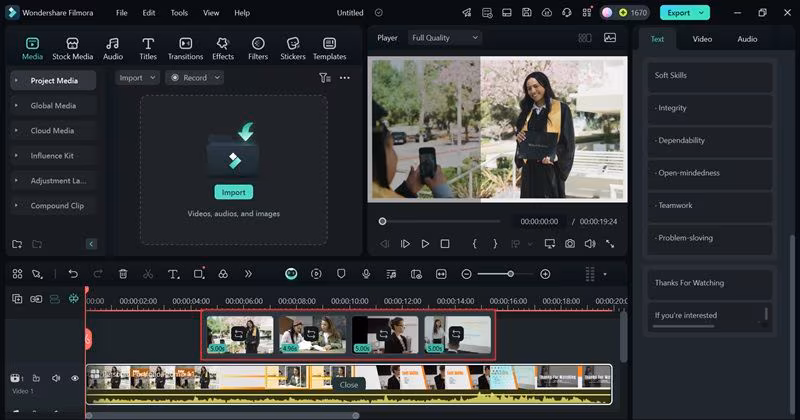Open the File menu
This screenshot has width=800, height=420.
coord(121,13)
